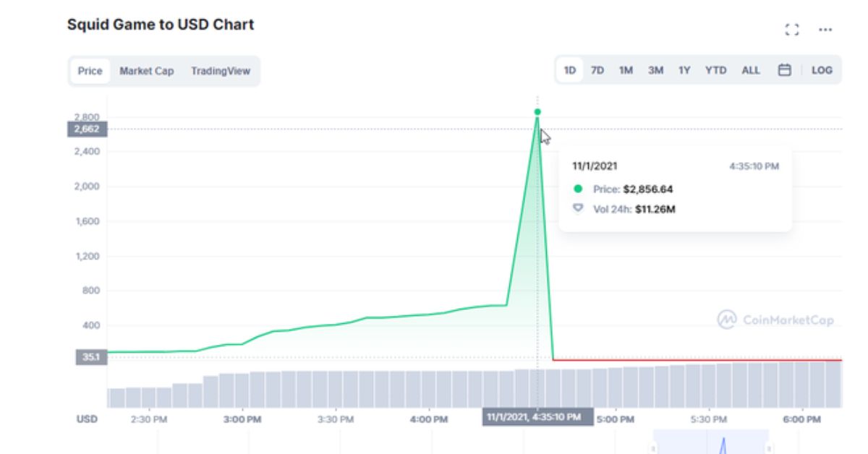Image resolution: width=868 pixels, height=454 pixels.
Task: Select the YTD time range
Action: pos(715,70)
